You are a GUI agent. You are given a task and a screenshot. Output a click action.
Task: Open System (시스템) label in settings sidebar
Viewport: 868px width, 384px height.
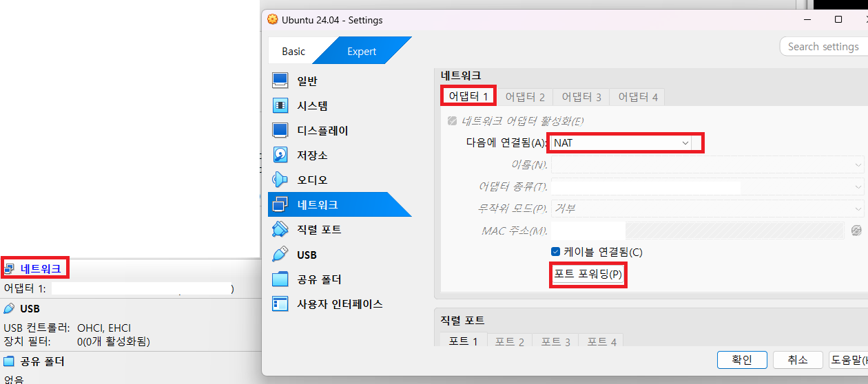312,105
